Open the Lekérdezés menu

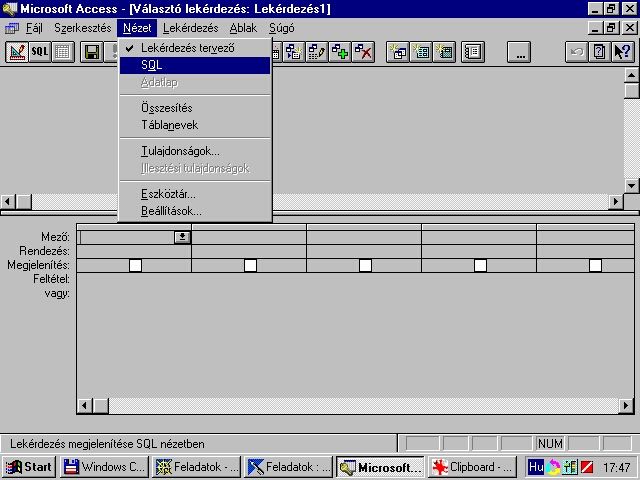[x=191, y=28]
